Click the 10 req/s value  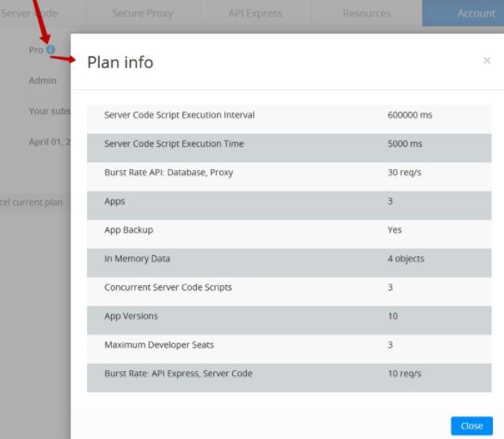[x=404, y=374]
